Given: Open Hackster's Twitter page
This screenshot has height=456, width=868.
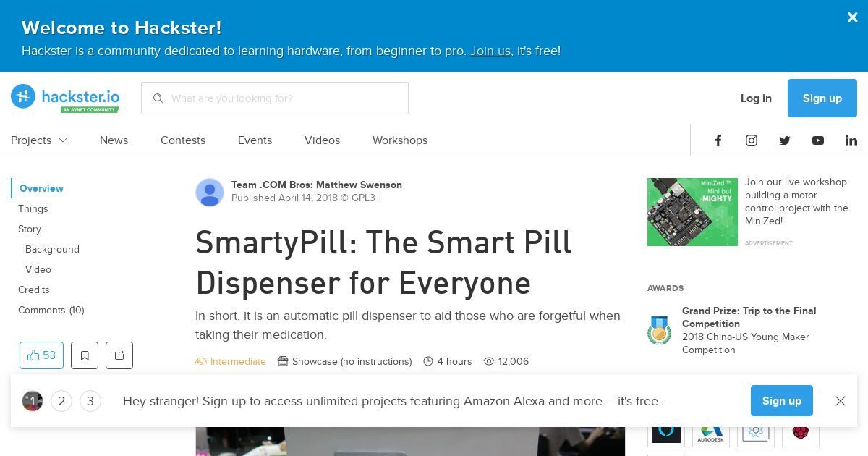Looking at the screenshot, I should point(785,140).
